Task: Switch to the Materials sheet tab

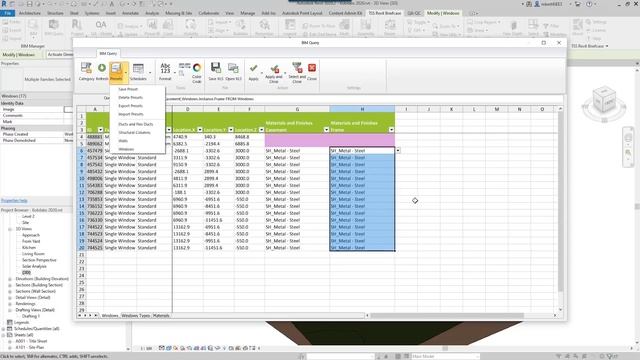Action: [161, 316]
